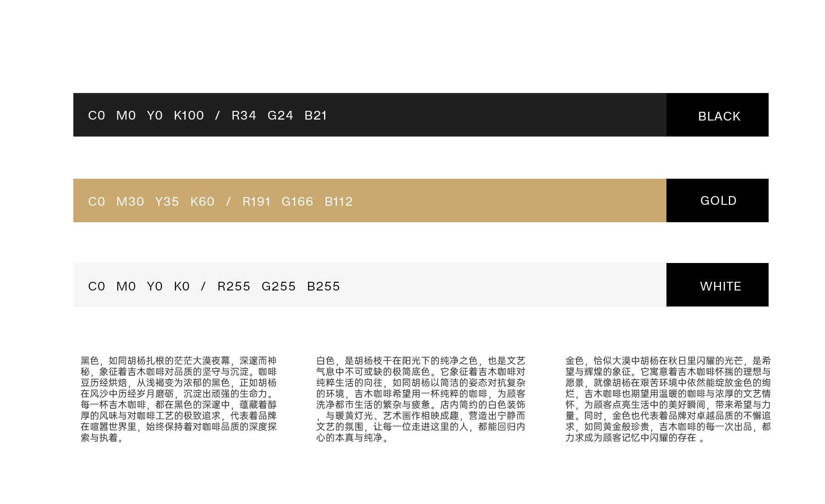Click the white color description paragraph
825x504 pixels.
421,399
